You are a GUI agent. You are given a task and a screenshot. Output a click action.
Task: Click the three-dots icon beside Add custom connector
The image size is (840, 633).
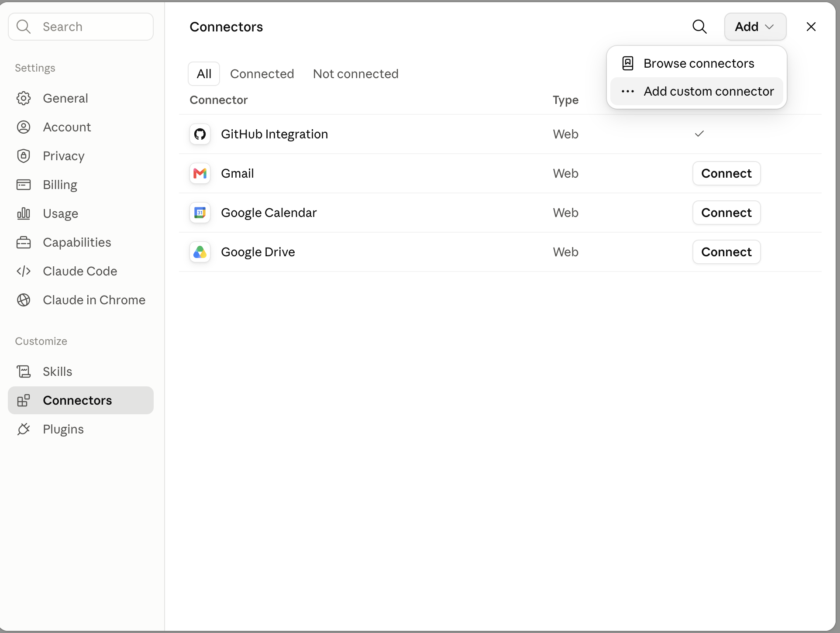628,91
